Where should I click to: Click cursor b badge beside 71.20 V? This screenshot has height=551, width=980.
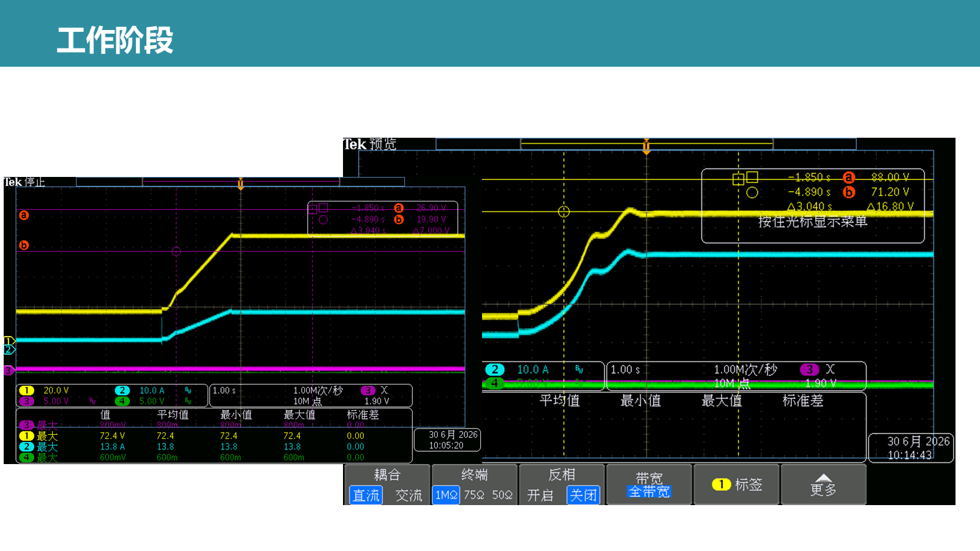[849, 192]
